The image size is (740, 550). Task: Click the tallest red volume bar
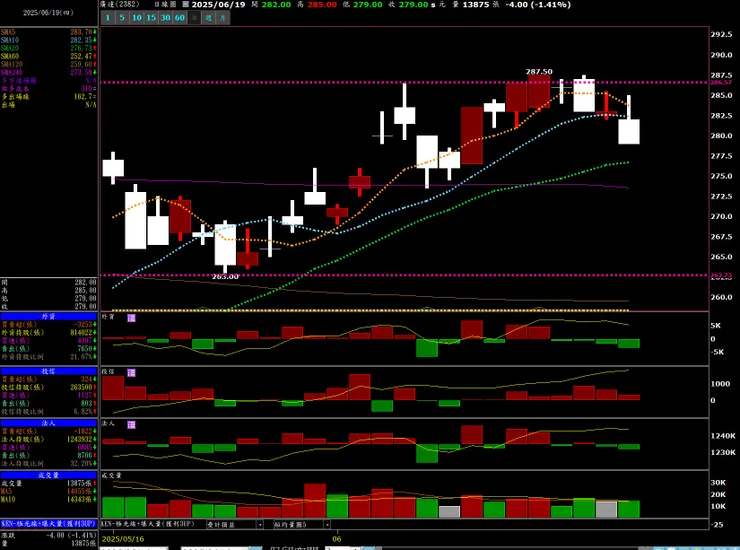point(315,500)
